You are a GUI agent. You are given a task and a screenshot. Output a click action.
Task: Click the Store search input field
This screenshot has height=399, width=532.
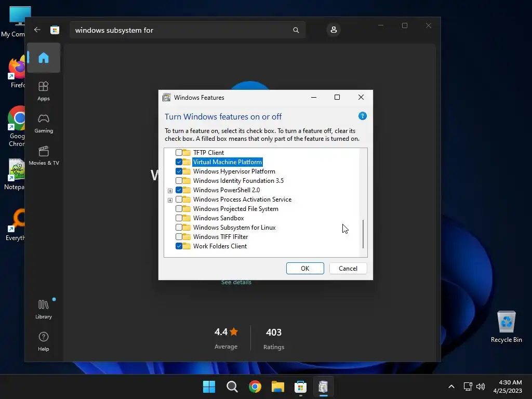coord(187,30)
